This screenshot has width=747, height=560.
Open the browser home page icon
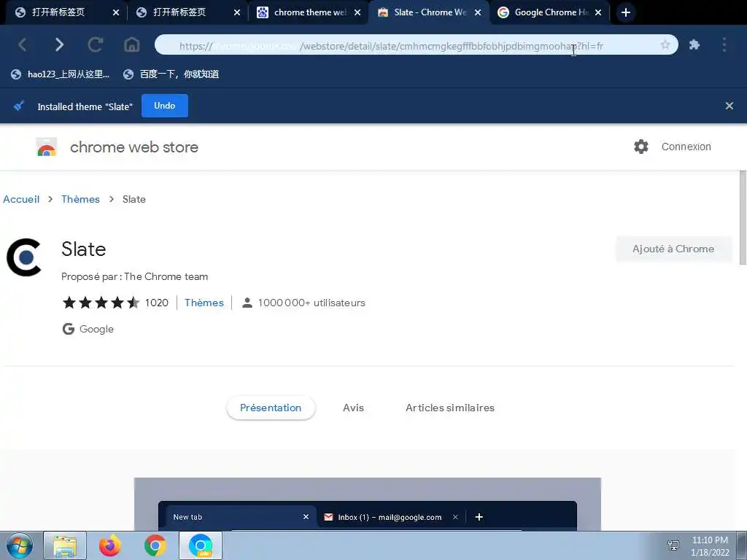tap(132, 44)
